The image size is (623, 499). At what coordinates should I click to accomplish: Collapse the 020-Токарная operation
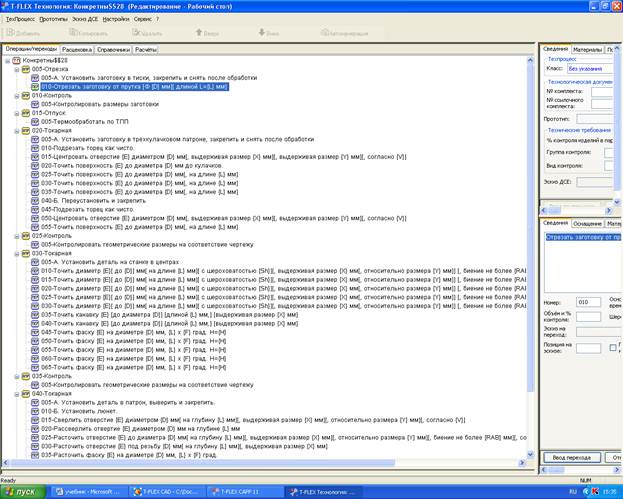[17, 131]
